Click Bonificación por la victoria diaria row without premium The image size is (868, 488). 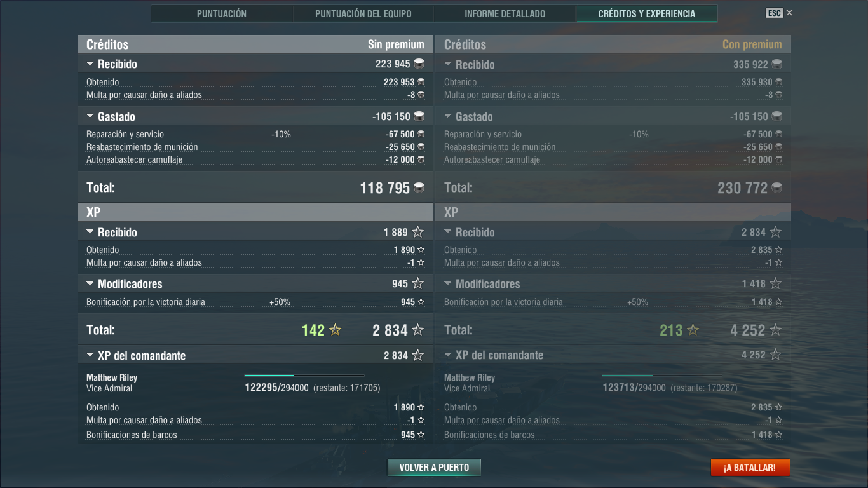pyautogui.click(x=255, y=302)
